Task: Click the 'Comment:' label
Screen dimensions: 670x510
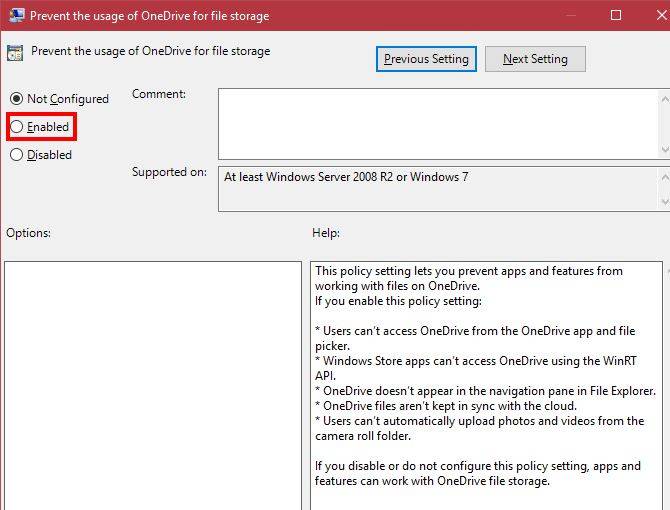Action: [x=159, y=94]
